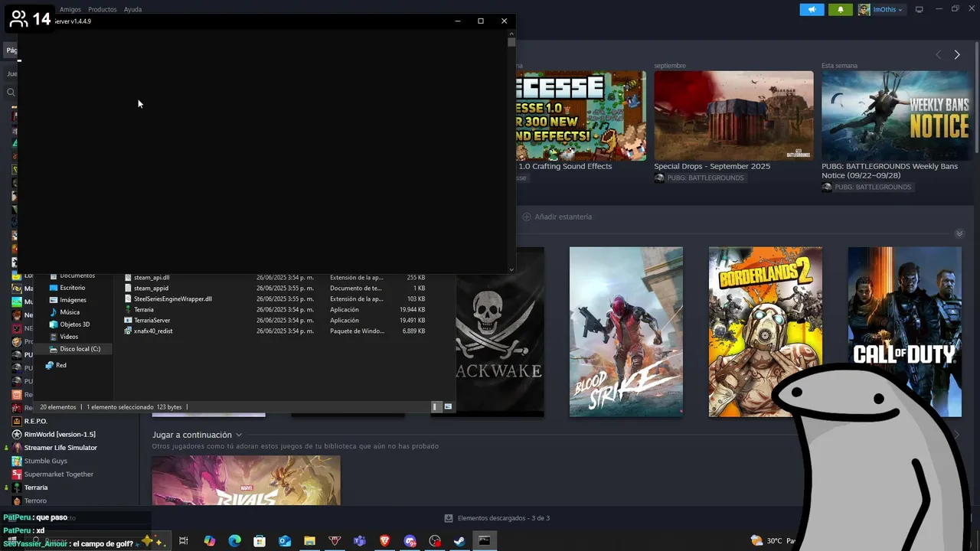This screenshot has width=980, height=551.
Task: Open File Explorer from the taskbar
Action: tap(309, 541)
